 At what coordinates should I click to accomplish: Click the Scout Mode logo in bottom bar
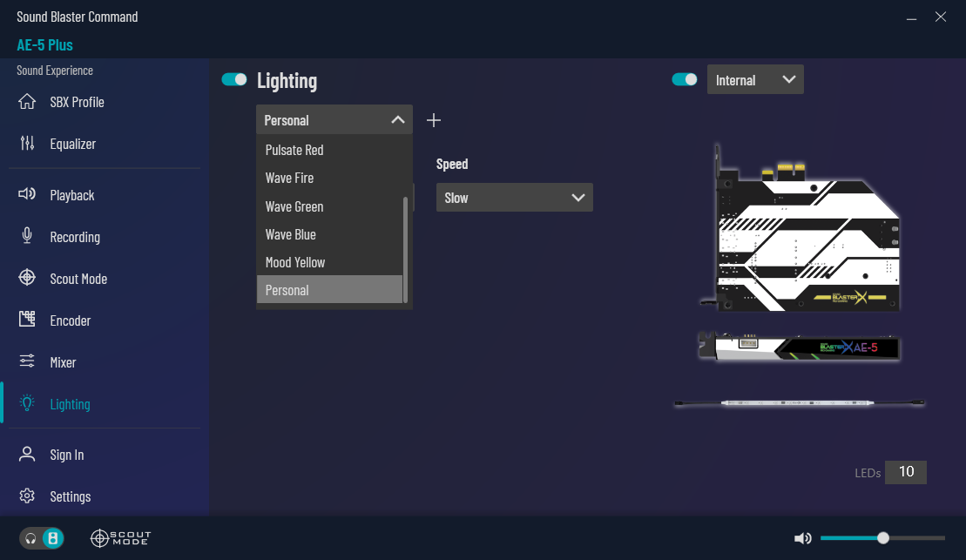point(121,538)
